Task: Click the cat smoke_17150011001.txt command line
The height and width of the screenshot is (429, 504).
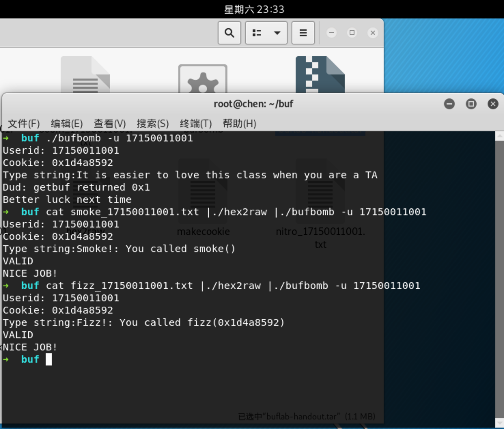Action: click(236, 212)
